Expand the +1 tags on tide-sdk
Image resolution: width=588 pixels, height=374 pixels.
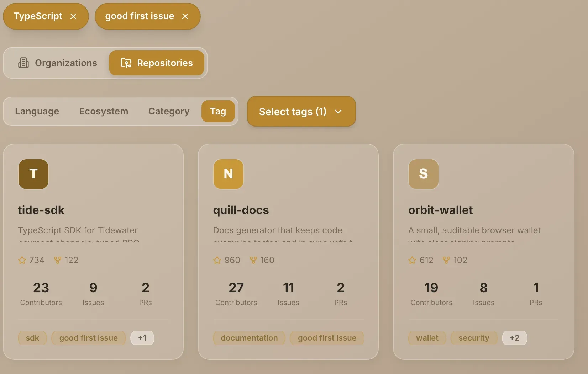(x=142, y=338)
